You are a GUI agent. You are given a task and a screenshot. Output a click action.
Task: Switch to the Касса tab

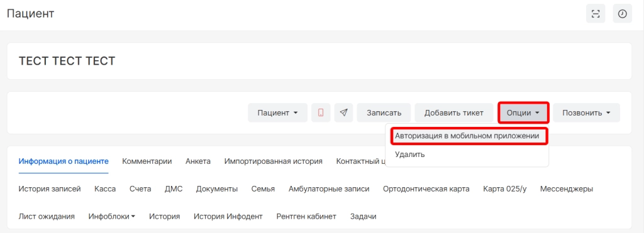[105, 188]
